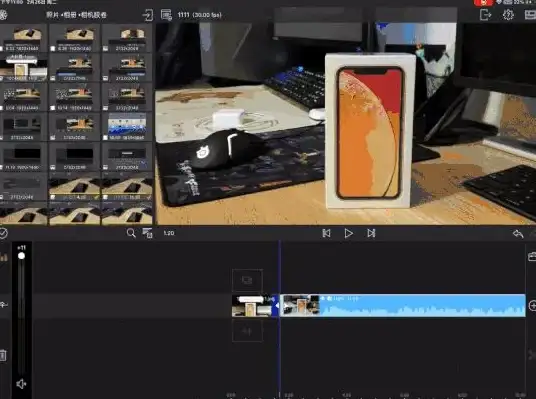536x399 pixels.
Task: Click the undo arrow above the timeline
Action: (x=518, y=234)
